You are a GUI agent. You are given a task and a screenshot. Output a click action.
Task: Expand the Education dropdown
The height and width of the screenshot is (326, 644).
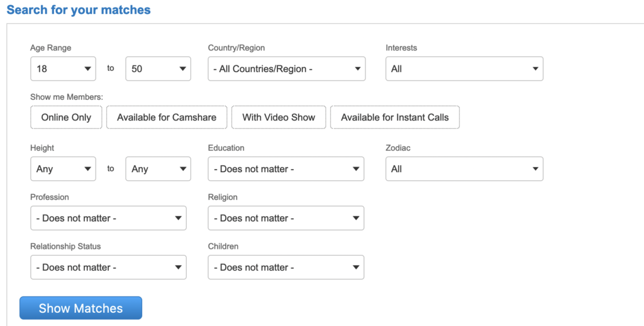coord(286,169)
